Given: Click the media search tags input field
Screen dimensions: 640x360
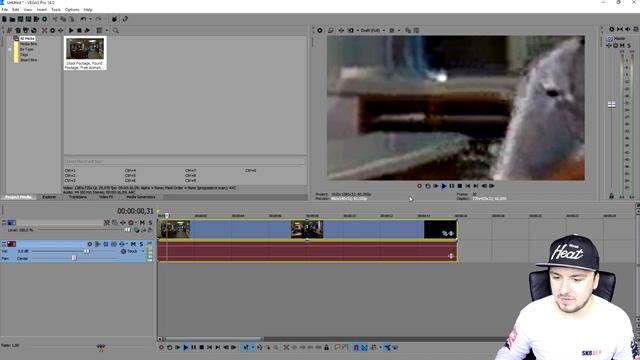Looking at the screenshot, I should tap(184, 161).
